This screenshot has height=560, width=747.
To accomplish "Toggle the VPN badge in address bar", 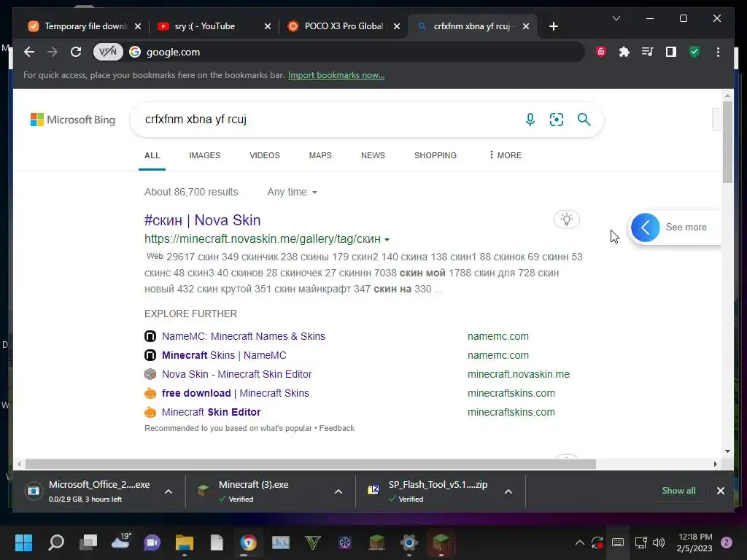I will tap(108, 52).
